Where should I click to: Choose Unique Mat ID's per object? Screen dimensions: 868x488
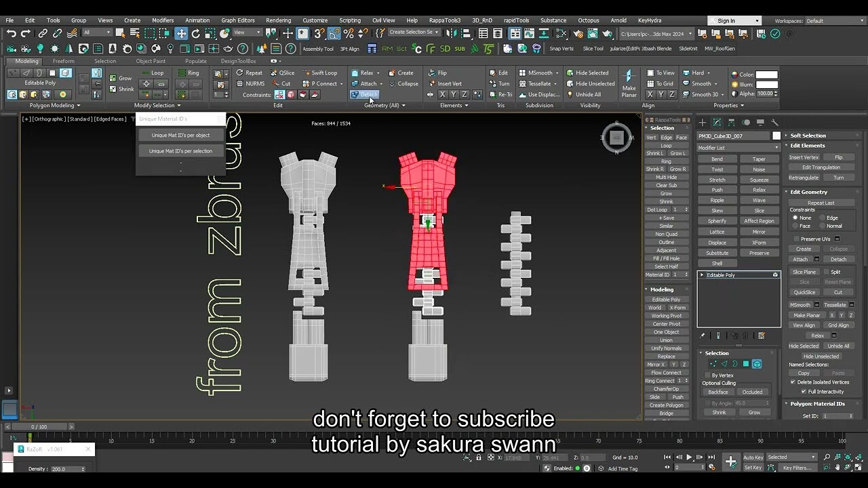pyautogui.click(x=180, y=135)
